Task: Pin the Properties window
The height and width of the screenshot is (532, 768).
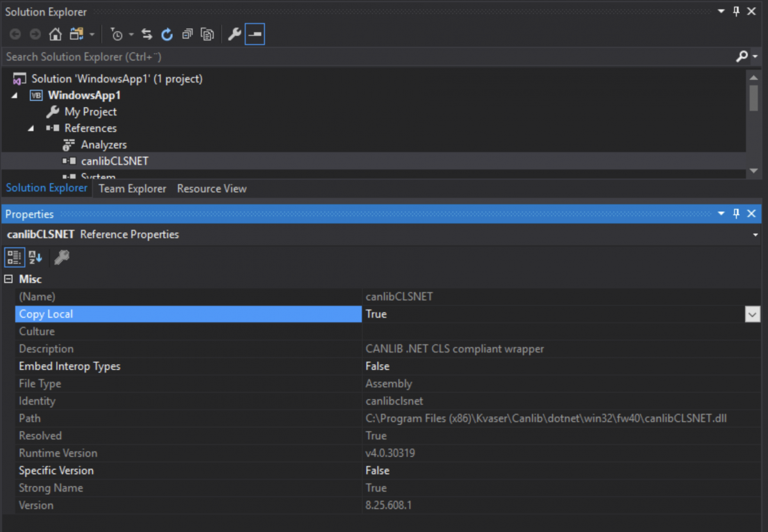Action: click(x=736, y=213)
